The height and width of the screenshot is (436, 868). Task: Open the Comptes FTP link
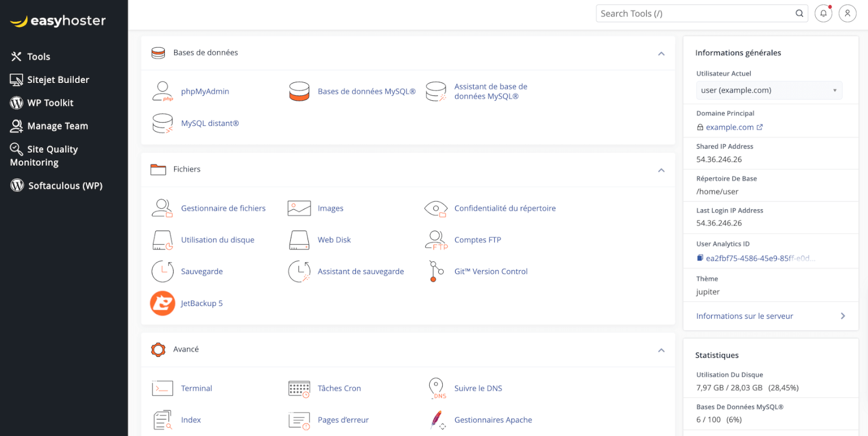click(478, 240)
